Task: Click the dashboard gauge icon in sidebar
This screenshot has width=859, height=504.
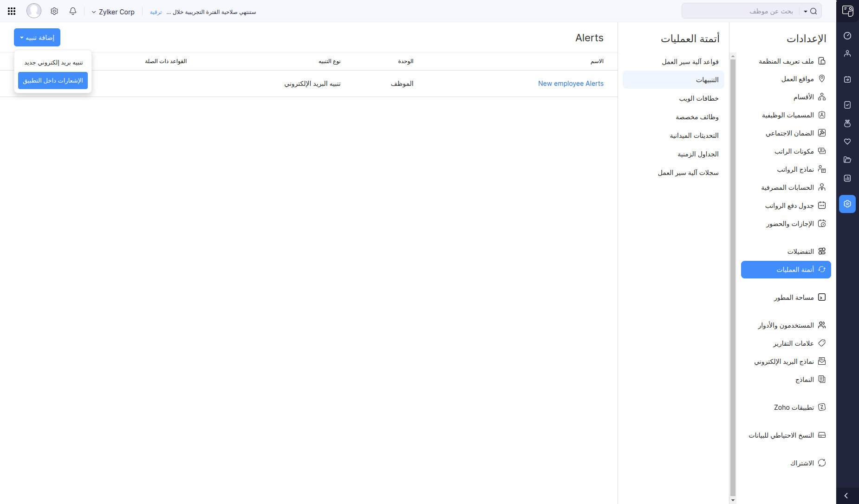Action: pyautogui.click(x=847, y=36)
